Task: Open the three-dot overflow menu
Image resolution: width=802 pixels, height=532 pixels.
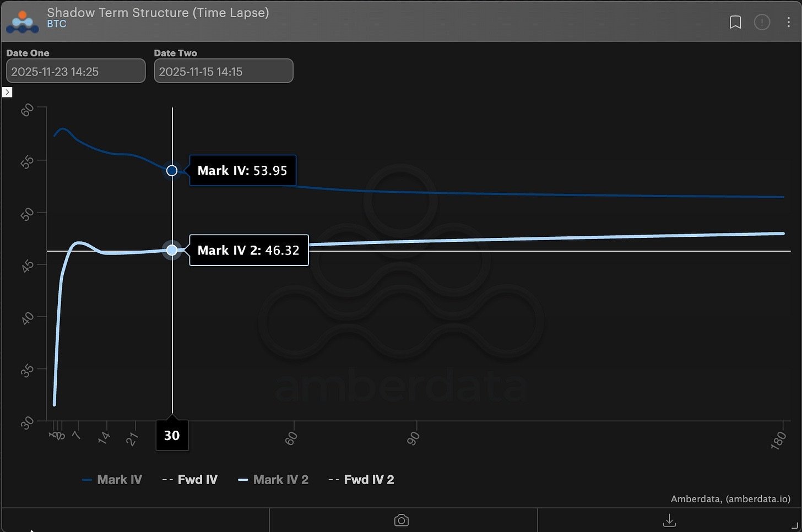Action: coord(789,22)
